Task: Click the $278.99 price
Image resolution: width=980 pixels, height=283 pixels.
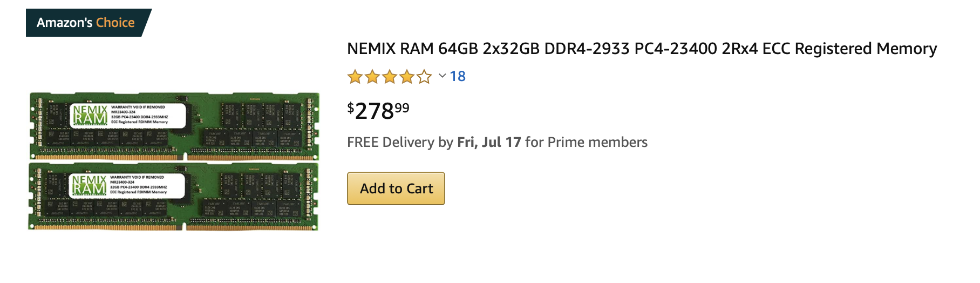Action: pyautogui.click(x=378, y=111)
